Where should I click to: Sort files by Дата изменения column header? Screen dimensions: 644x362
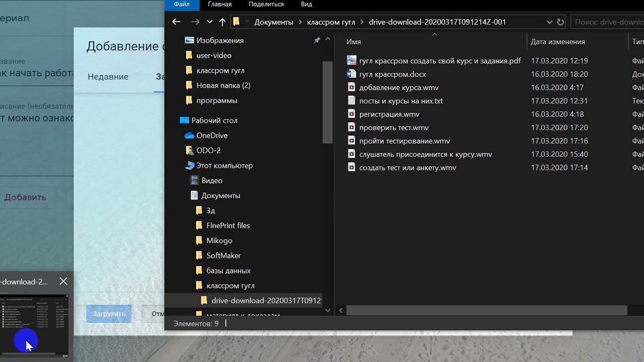(557, 42)
